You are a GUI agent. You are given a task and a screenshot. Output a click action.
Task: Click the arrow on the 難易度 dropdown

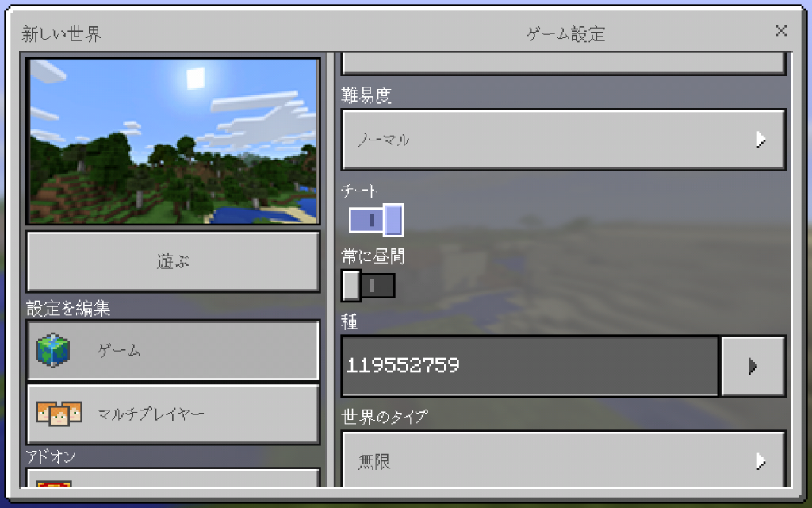point(760,140)
